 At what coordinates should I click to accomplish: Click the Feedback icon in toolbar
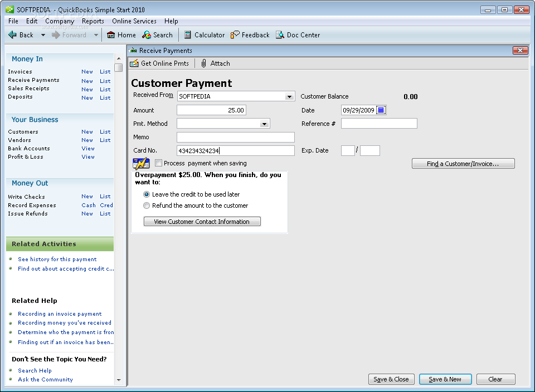(x=235, y=35)
